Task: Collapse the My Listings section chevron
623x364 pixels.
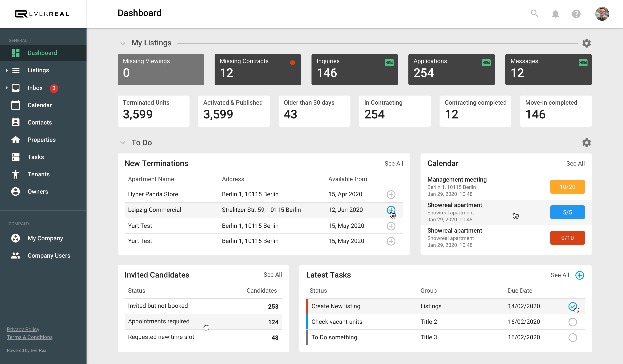Action: tap(123, 43)
